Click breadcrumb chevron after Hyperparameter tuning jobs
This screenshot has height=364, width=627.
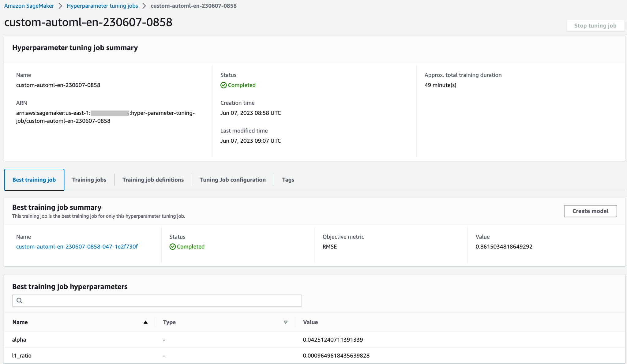click(144, 6)
